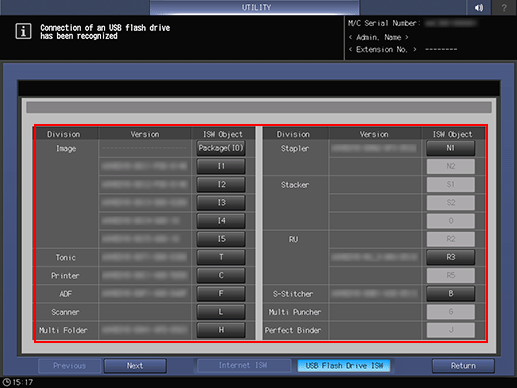The image size is (517, 388).
Task: Click the Return button
Action: (x=463, y=366)
